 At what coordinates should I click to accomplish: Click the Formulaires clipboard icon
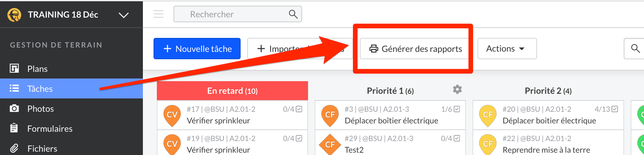point(14,128)
